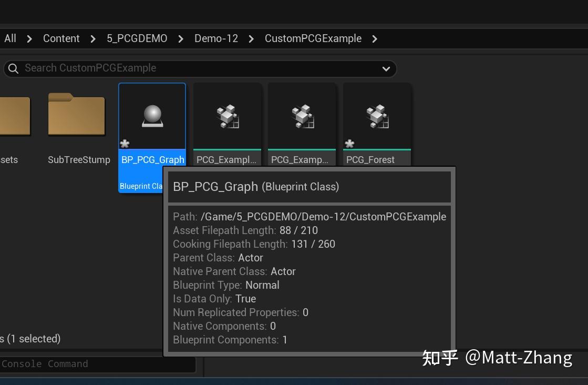Navigate to the Demo-12 breadcrumb

pos(216,38)
